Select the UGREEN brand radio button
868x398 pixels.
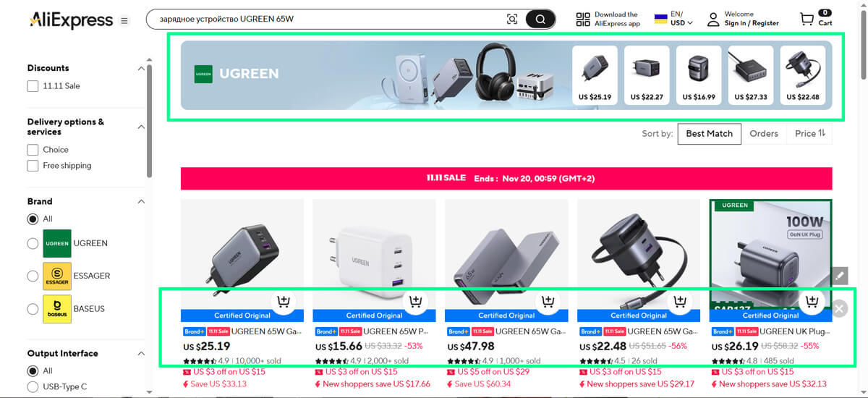pyautogui.click(x=33, y=244)
